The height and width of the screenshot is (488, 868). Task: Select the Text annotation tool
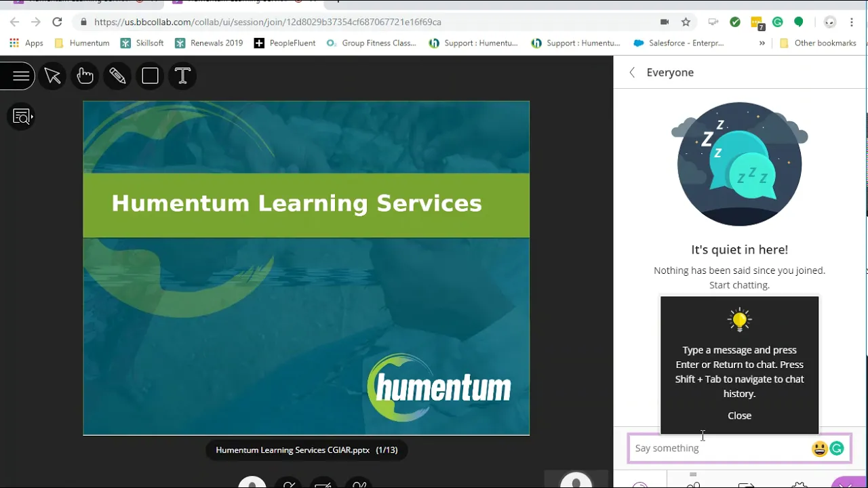pyautogui.click(x=182, y=76)
